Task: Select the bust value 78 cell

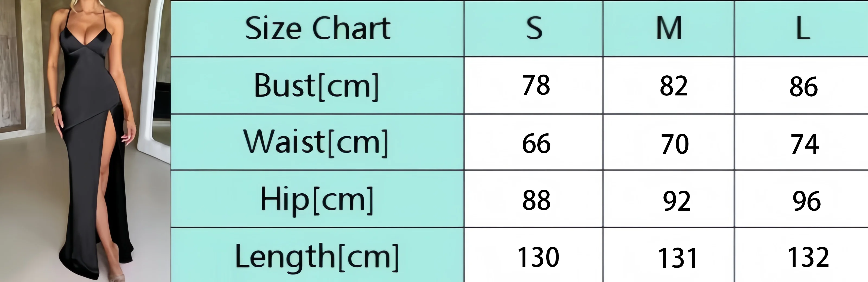Action: (x=534, y=86)
